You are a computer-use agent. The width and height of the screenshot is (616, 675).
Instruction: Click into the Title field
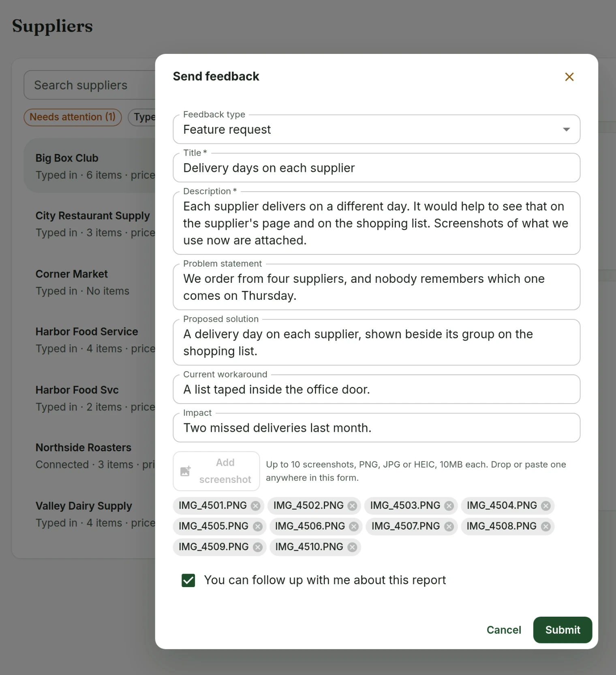(x=376, y=168)
